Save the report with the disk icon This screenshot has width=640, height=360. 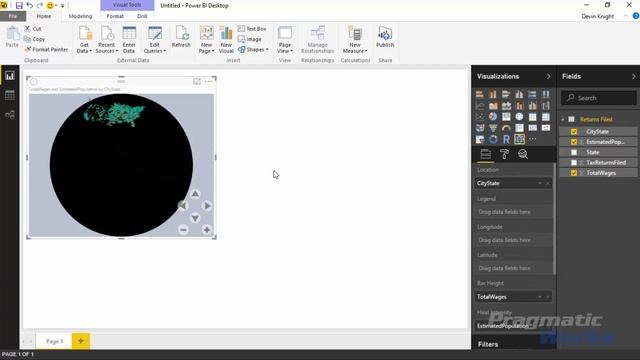19,5
